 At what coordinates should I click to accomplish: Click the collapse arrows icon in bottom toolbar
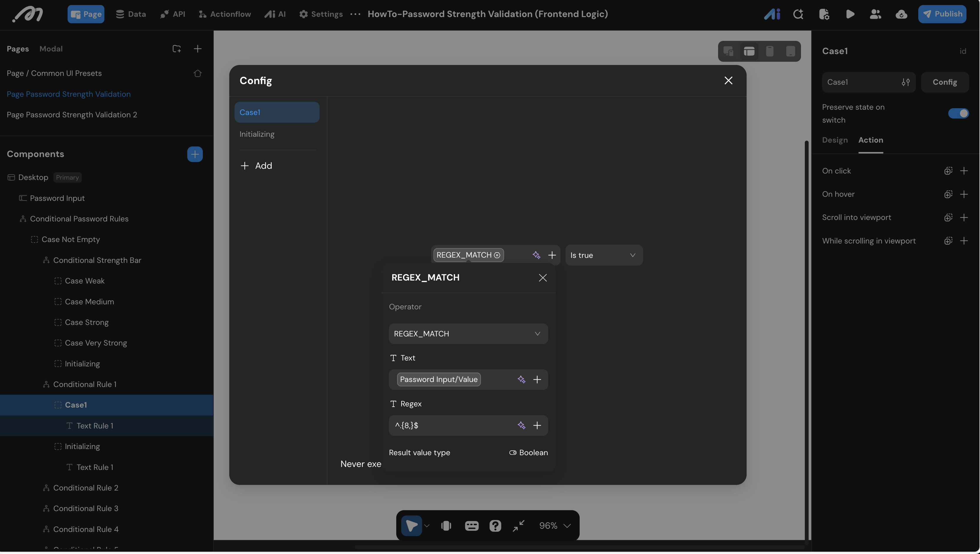coord(518,525)
